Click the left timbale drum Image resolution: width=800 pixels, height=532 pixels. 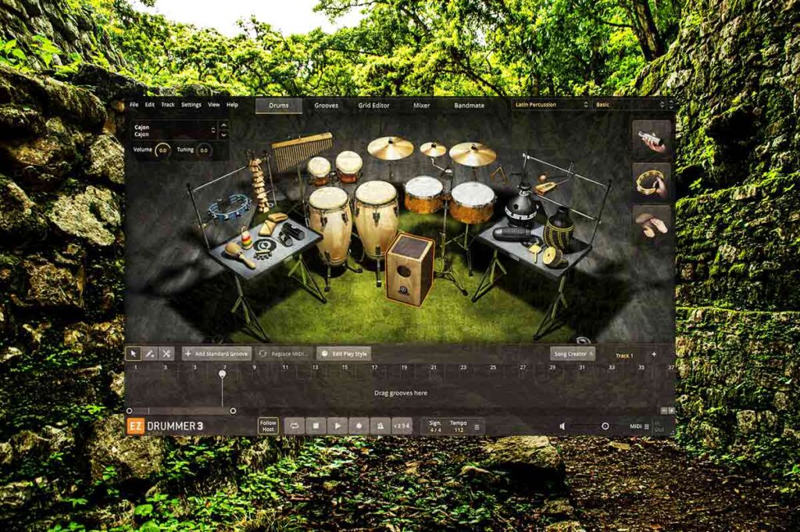coord(423,194)
